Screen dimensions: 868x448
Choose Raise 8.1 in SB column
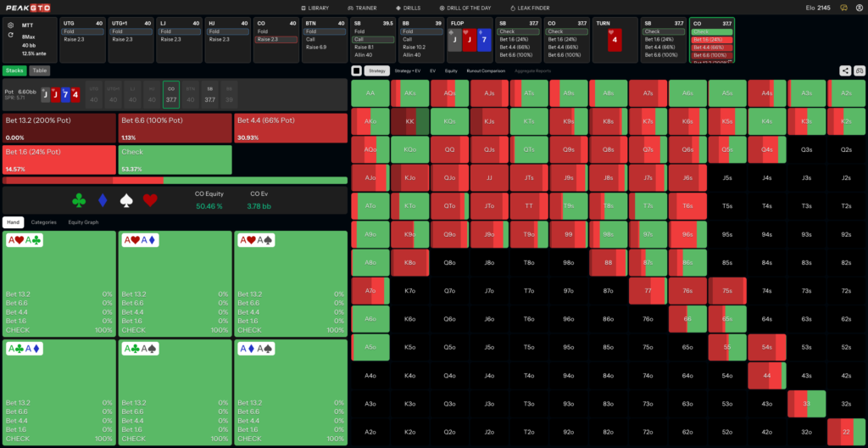373,48
